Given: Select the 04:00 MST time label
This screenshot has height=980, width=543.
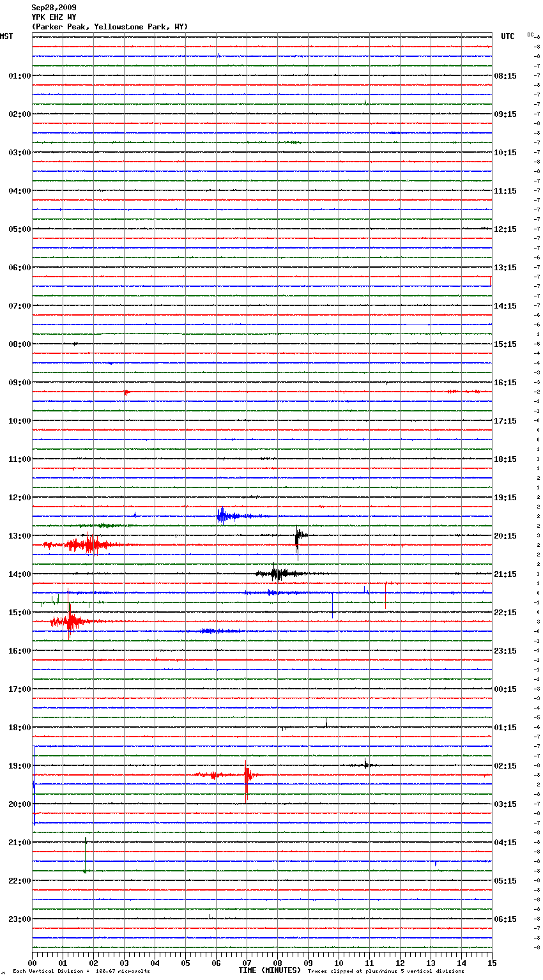Looking at the screenshot, I should [20, 191].
